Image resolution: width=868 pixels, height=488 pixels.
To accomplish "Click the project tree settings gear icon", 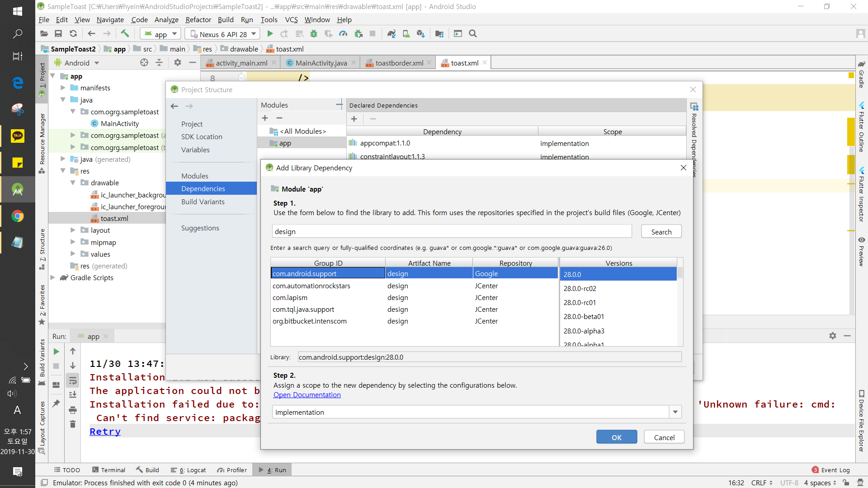I will tap(178, 63).
